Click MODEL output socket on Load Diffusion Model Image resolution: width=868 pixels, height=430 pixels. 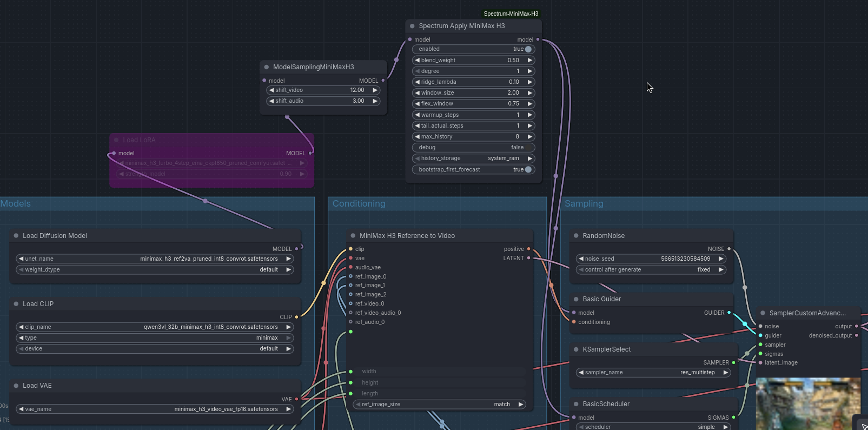pos(296,249)
